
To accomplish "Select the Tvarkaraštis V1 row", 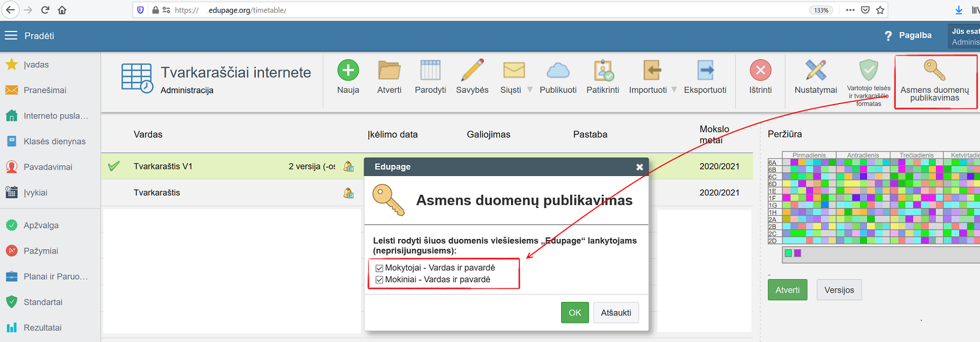I will [426, 166].
